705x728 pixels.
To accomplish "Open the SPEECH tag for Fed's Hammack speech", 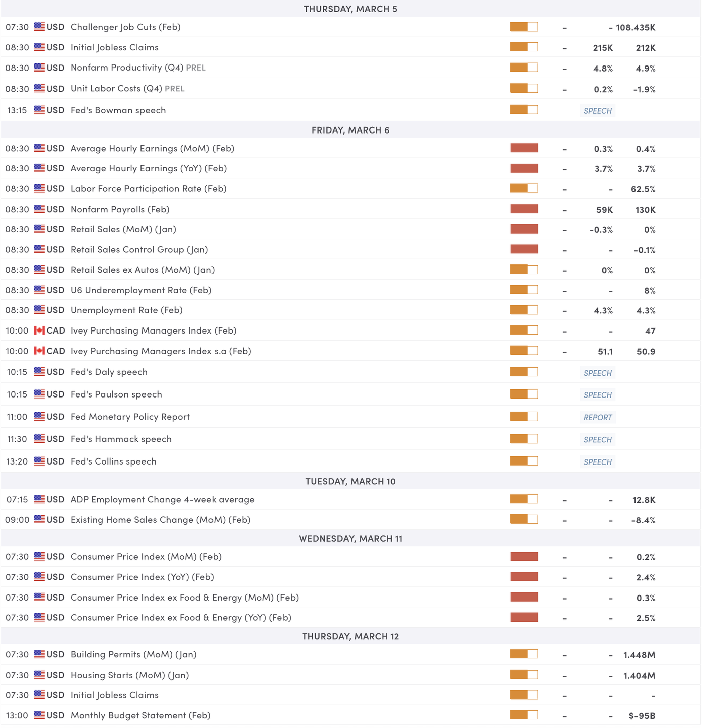I will click(598, 440).
